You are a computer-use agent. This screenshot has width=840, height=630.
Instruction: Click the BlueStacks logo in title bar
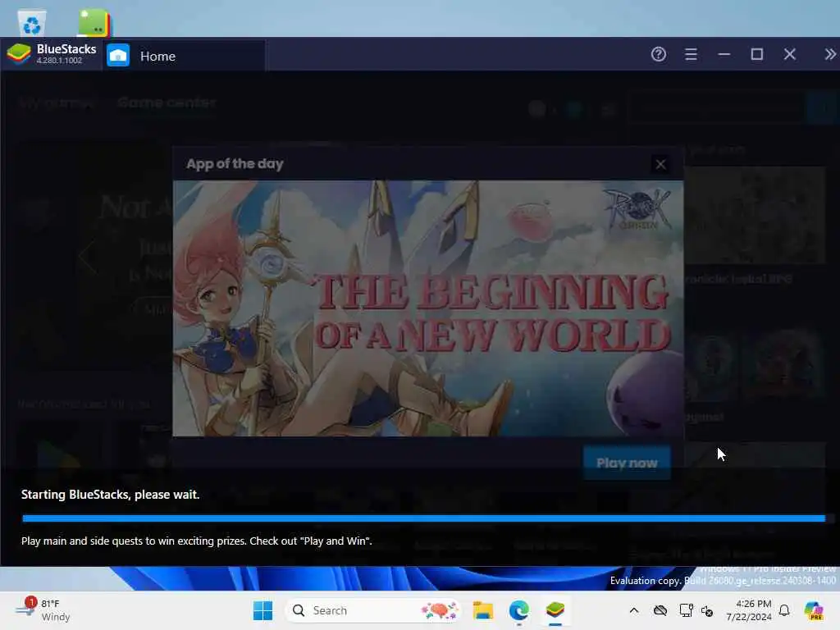[x=19, y=54]
